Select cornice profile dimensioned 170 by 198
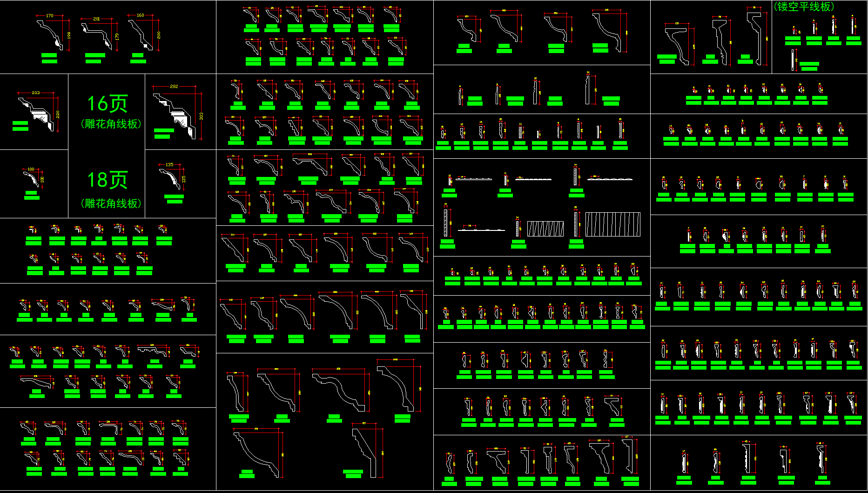The height and width of the screenshot is (493, 868). 50,35
